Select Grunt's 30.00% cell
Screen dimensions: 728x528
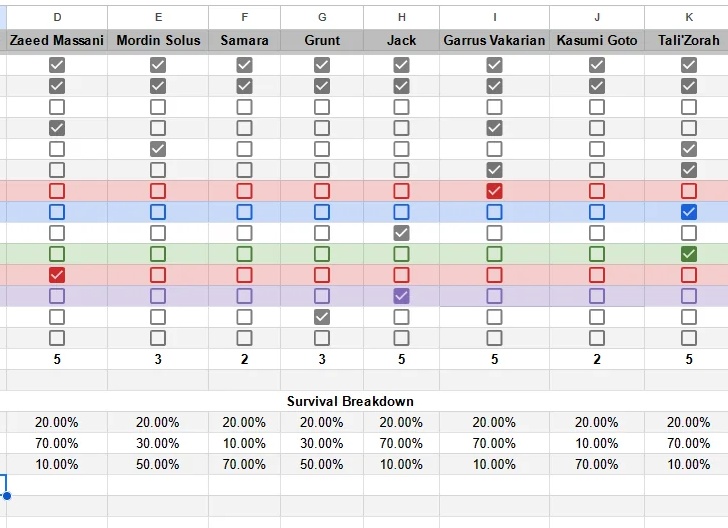(322, 443)
